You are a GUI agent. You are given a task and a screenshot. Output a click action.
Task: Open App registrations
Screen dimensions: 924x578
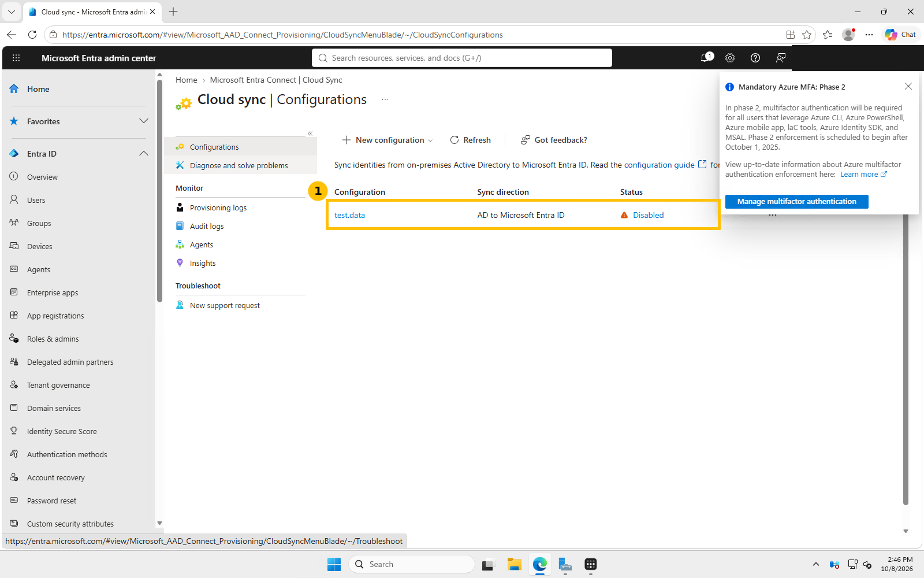tap(55, 316)
